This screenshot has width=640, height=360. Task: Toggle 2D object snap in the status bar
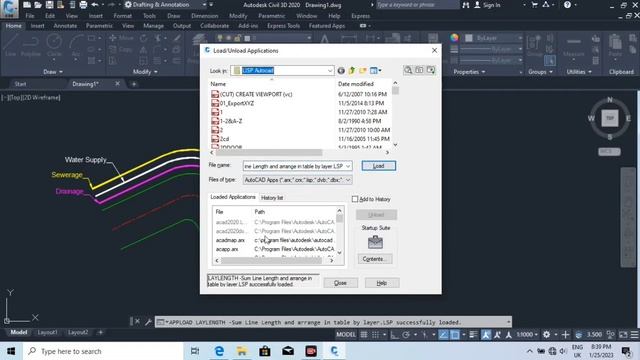point(455,335)
